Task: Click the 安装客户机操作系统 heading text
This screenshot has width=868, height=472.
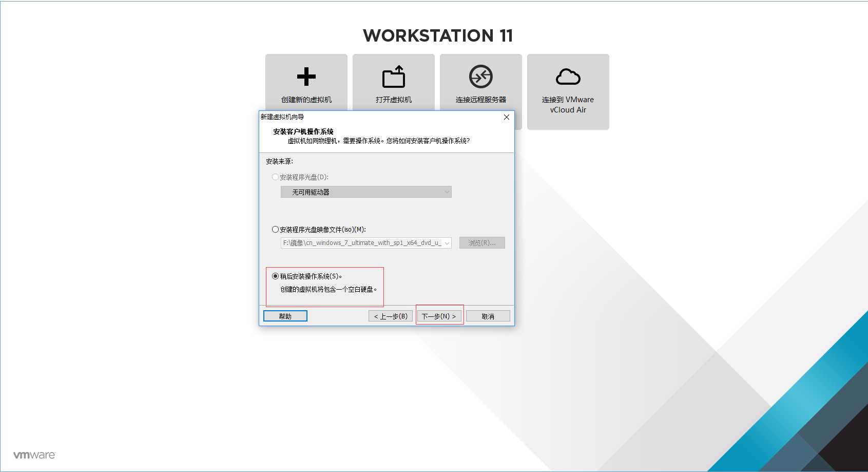Action: pyautogui.click(x=303, y=131)
